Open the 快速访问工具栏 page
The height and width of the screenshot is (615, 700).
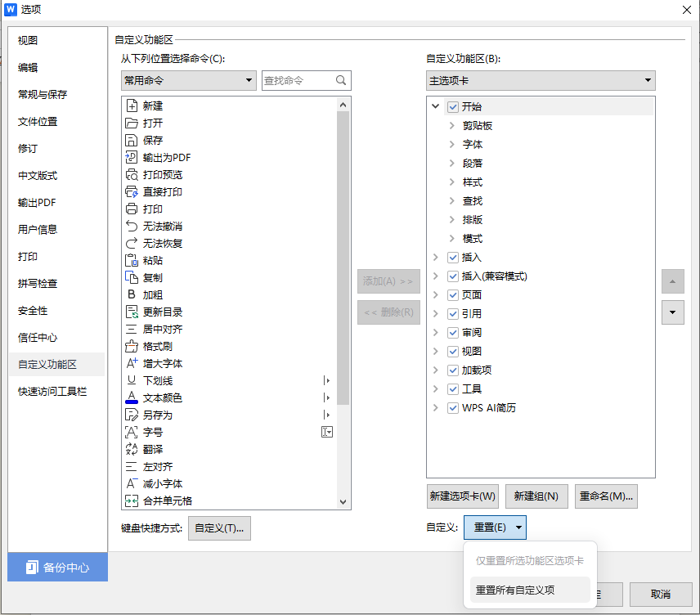[52, 391]
